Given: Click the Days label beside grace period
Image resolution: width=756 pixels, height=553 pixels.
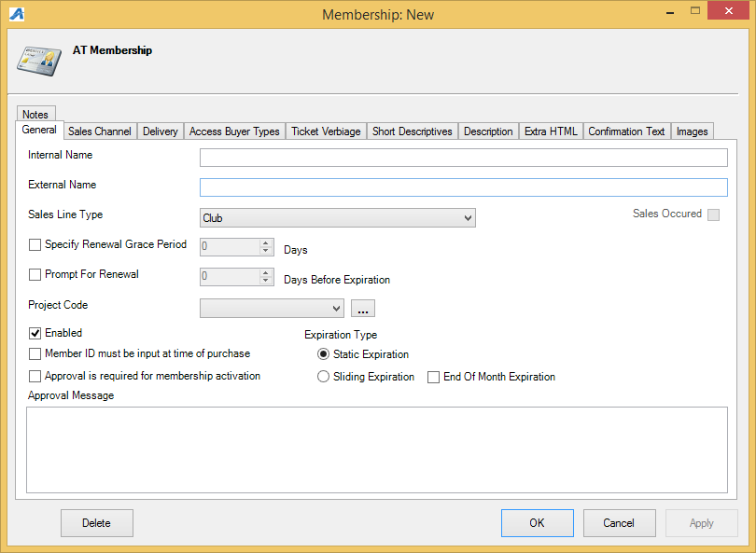Looking at the screenshot, I should (x=296, y=250).
